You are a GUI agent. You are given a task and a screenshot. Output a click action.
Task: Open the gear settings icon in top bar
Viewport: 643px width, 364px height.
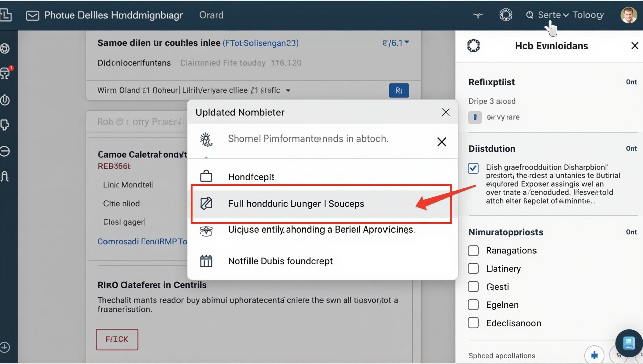(506, 15)
